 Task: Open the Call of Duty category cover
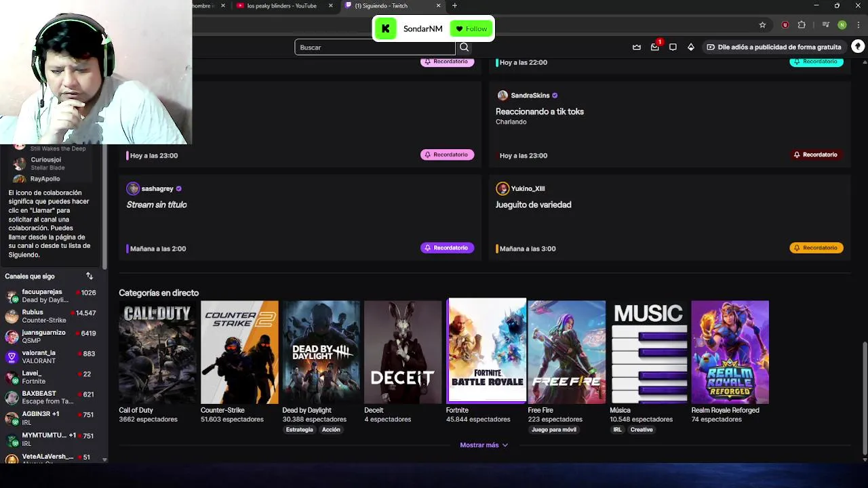pos(157,352)
